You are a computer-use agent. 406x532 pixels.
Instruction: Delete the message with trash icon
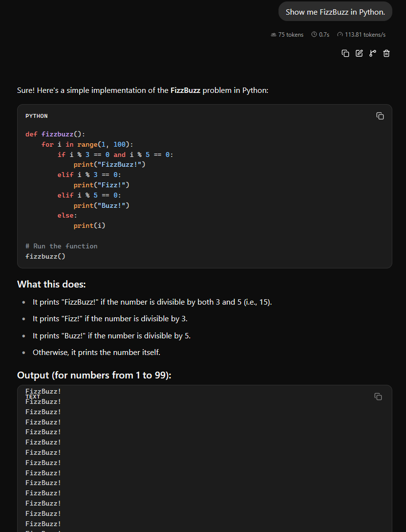coord(386,53)
